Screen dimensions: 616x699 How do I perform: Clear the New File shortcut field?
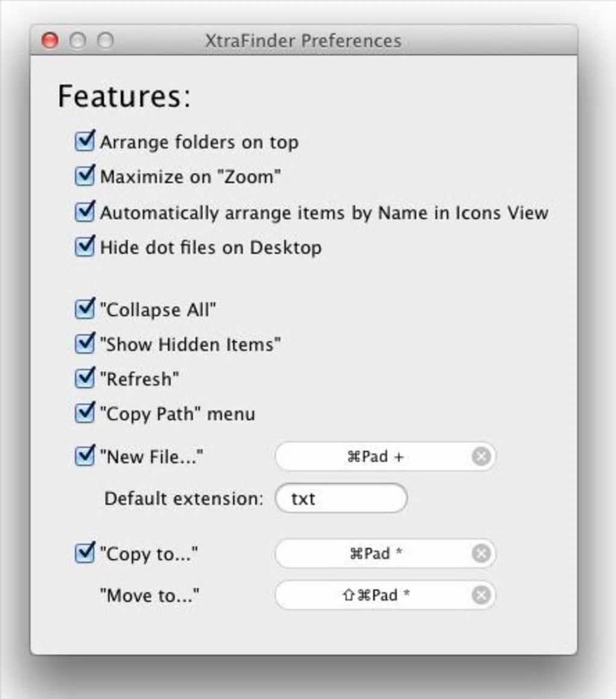point(481,457)
